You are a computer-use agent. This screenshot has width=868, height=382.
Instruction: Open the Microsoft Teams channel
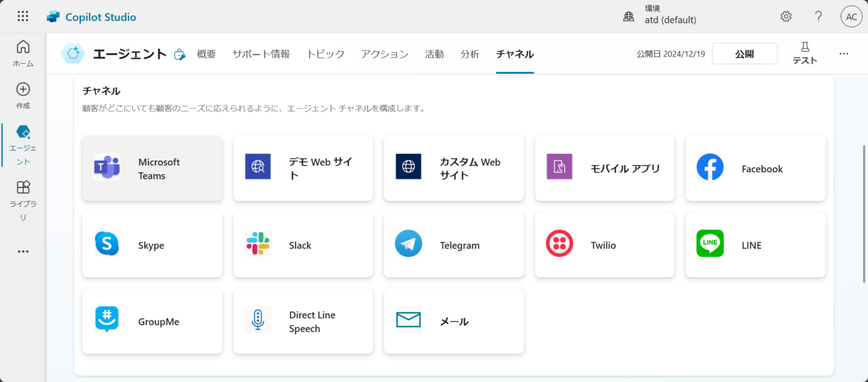click(x=152, y=168)
